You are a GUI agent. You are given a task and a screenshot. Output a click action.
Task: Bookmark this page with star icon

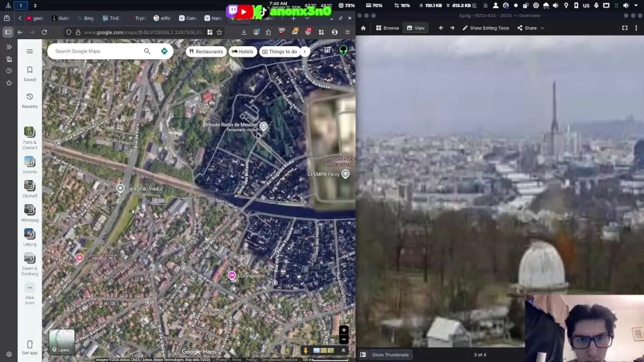coord(219,32)
